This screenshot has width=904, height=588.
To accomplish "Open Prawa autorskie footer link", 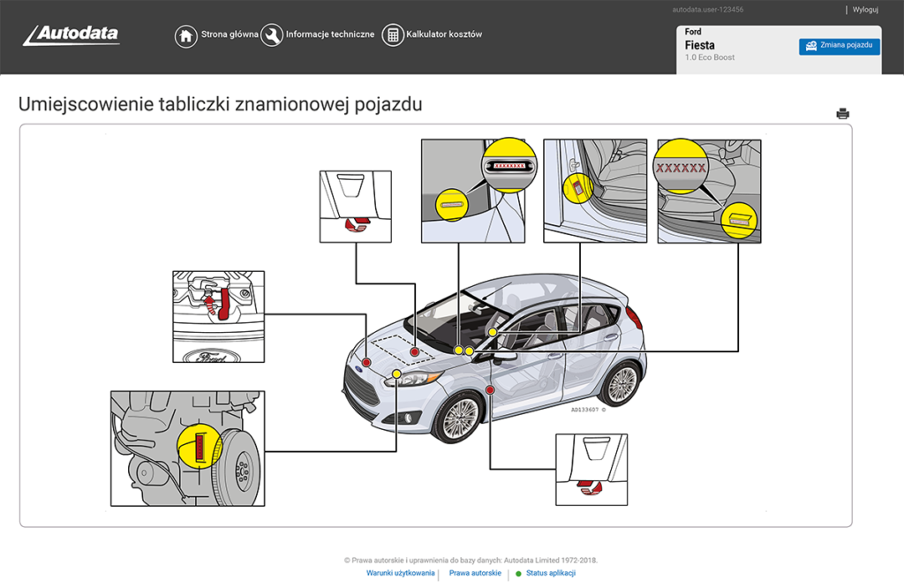I will [x=475, y=574].
